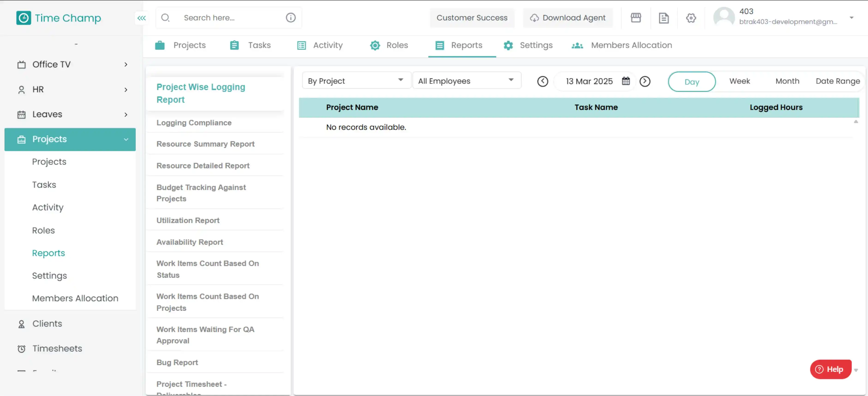Screen dimensions: 868x396
Task: Click the Help question mark icon
Action: (x=819, y=369)
